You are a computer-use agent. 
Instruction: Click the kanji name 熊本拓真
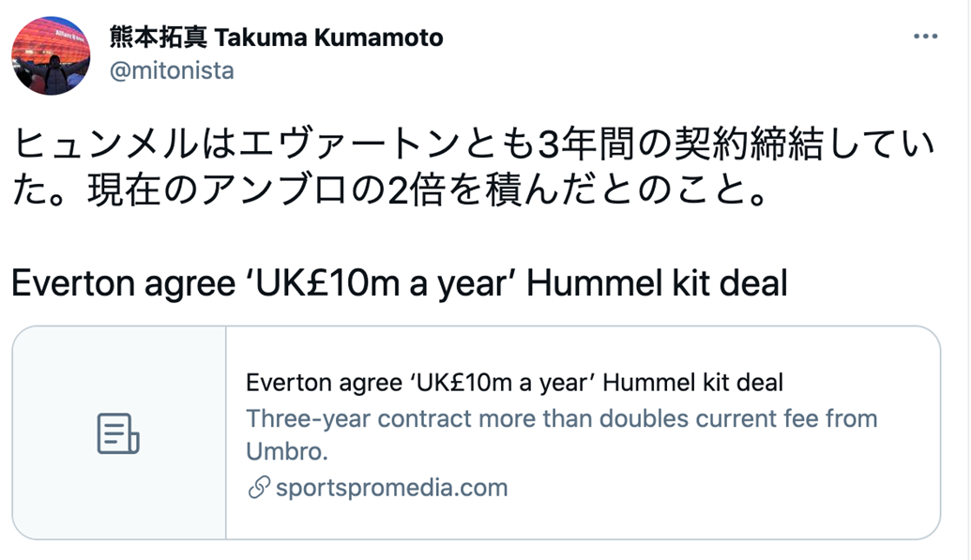(158, 38)
